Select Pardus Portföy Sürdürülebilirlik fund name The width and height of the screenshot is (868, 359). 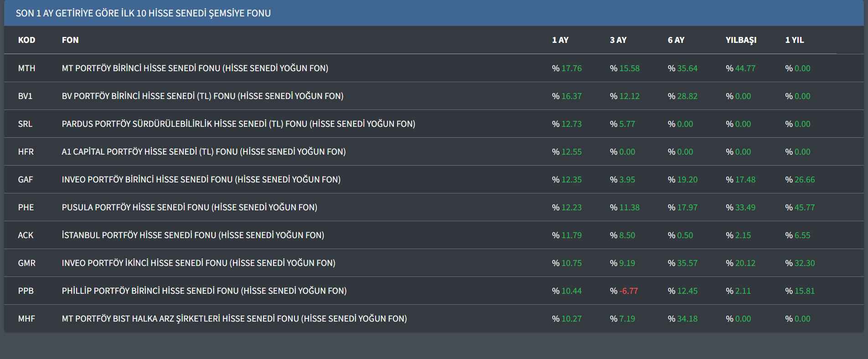(238, 124)
